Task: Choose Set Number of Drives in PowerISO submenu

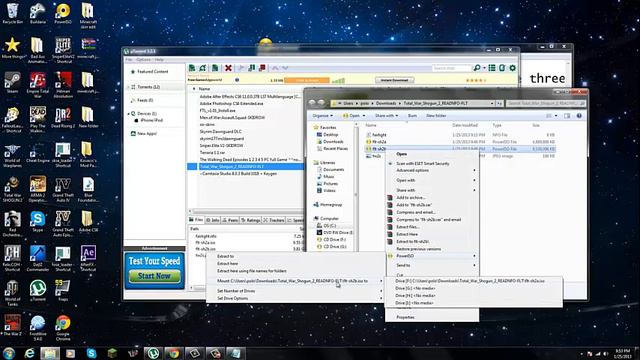Action: pyautogui.click(x=295, y=291)
